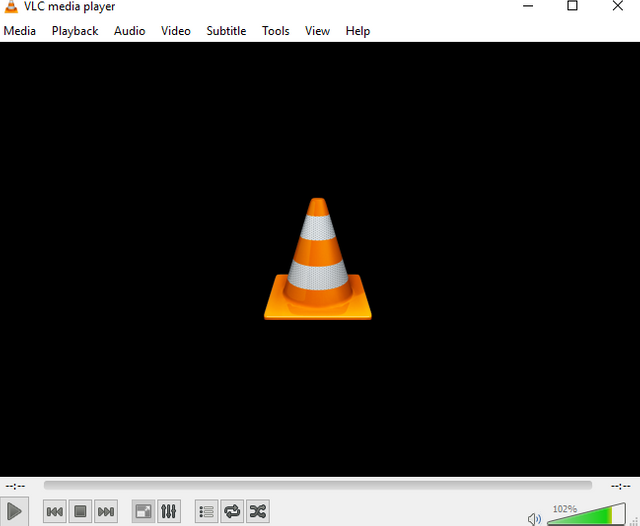The height and width of the screenshot is (526, 640).
Task: Mute audio via speaker icon
Action: coord(534,519)
